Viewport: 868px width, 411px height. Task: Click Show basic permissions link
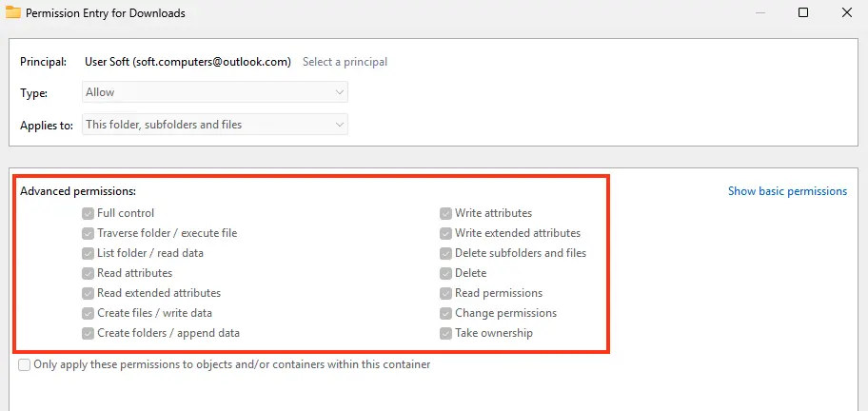tap(787, 191)
